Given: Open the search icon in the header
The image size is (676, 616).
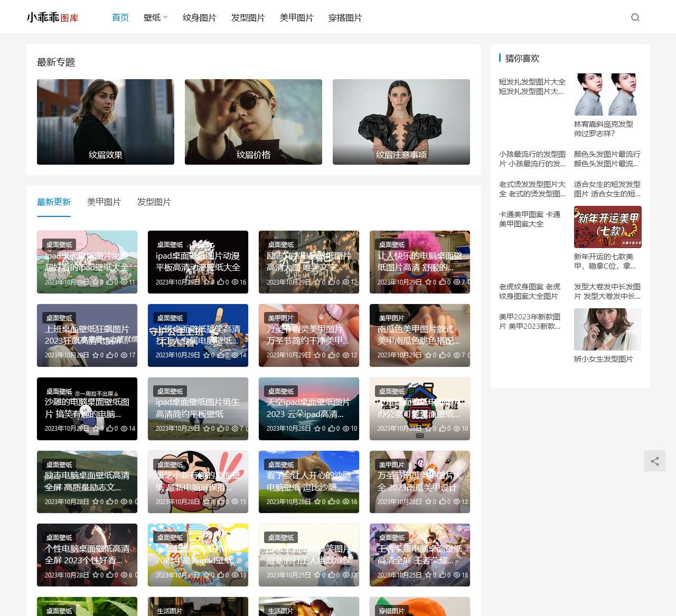Looking at the screenshot, I should [635, 17].
